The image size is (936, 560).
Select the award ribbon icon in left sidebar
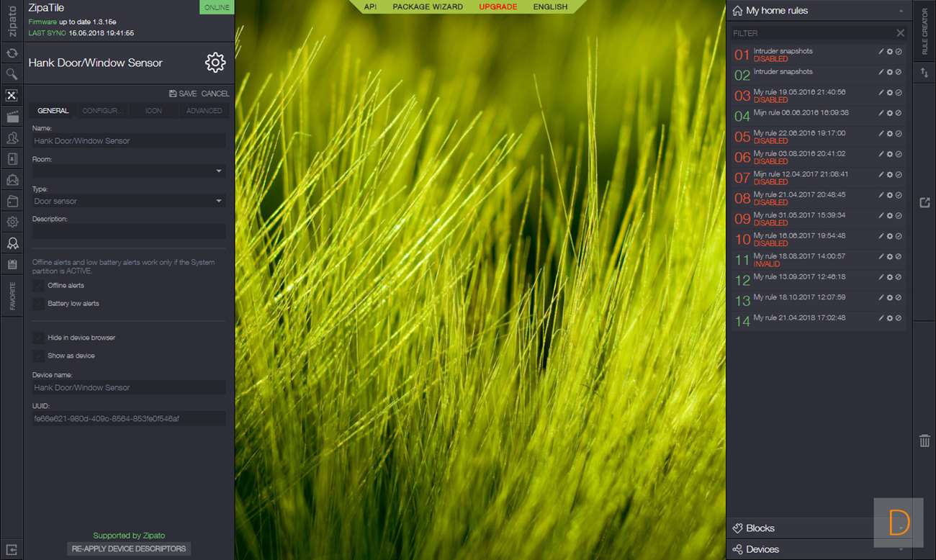[12, 243]
